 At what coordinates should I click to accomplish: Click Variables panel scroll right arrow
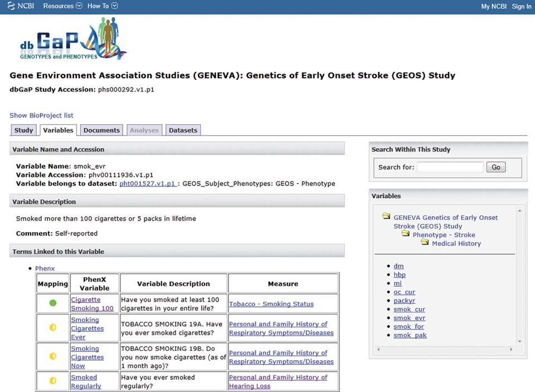511,349
